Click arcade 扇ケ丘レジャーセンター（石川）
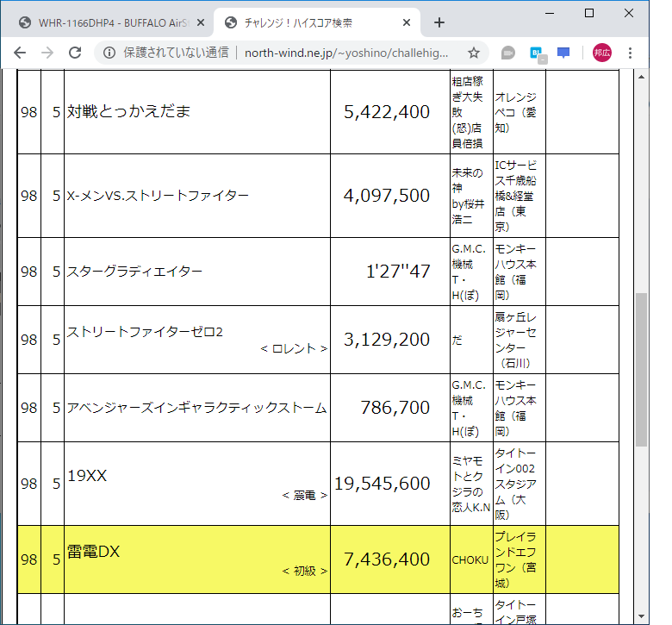Image resolution: width=672 pixels, height=625 pixels. pyautogui.click(x=515, y=341)
